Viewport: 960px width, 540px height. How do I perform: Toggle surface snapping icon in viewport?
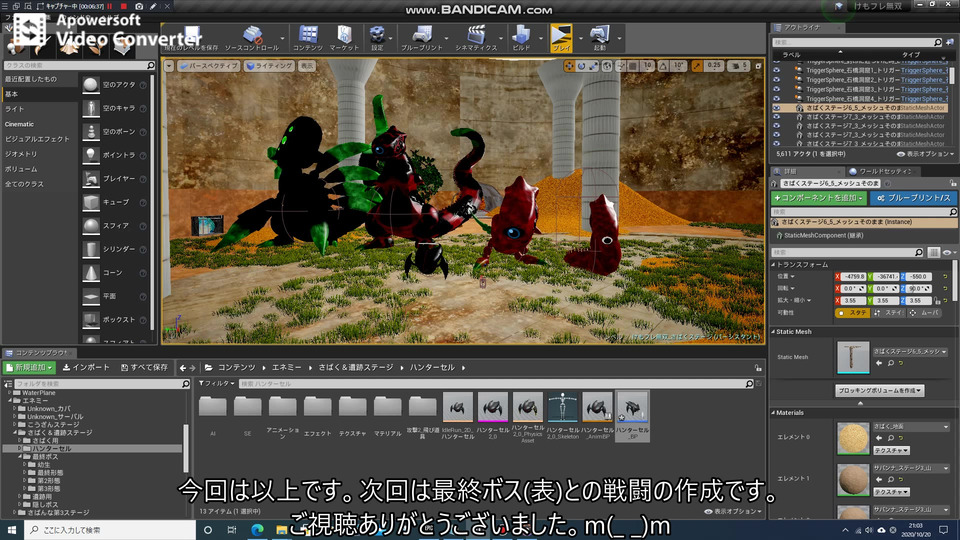(621, 66)
